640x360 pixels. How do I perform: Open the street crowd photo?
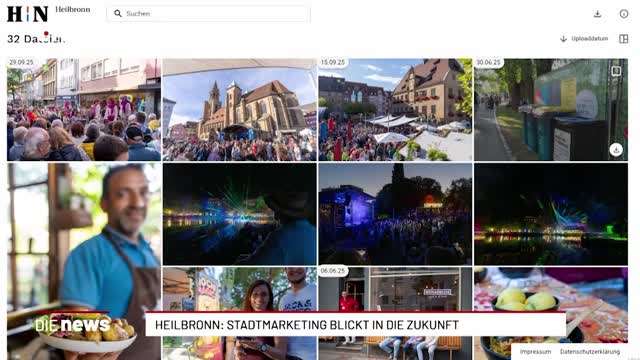coord(84,110)
